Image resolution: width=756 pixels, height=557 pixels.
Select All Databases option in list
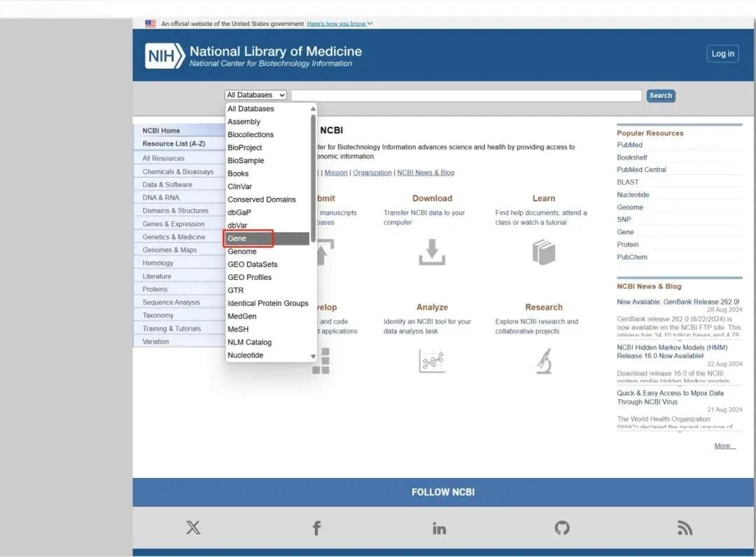267,109
